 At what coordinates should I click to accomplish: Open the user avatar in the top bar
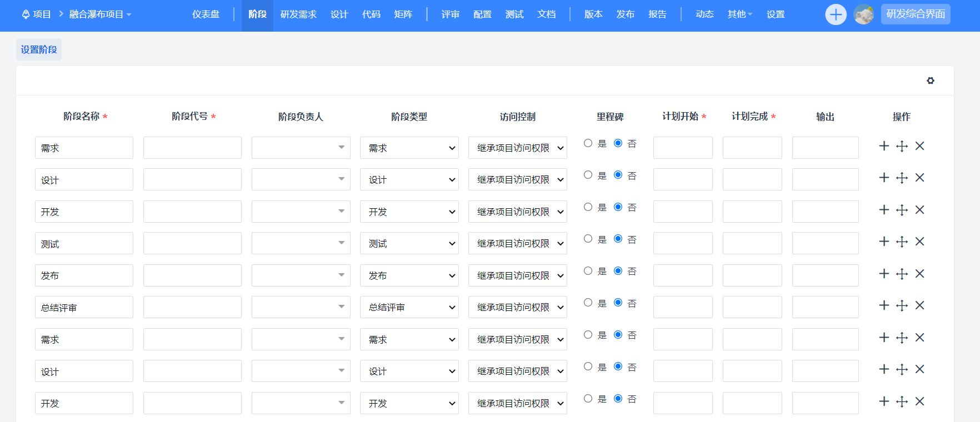863,14
